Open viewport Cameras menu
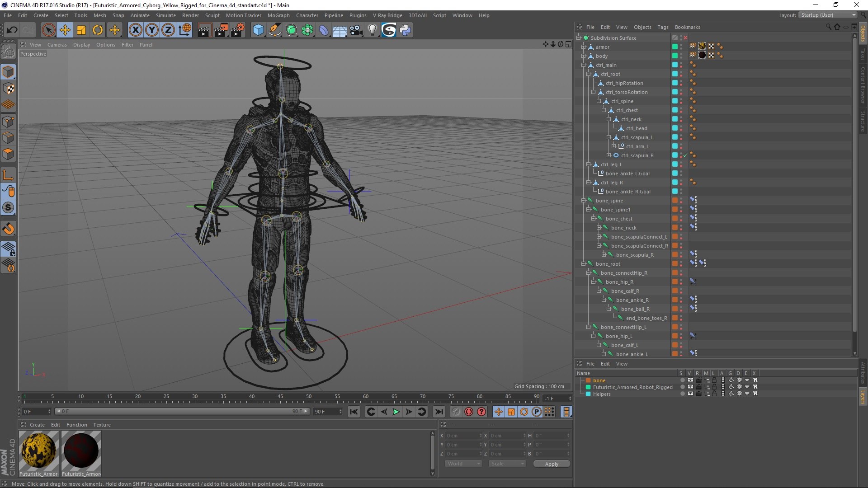This screenshot has height=488, width=868. tap(57, 45)
